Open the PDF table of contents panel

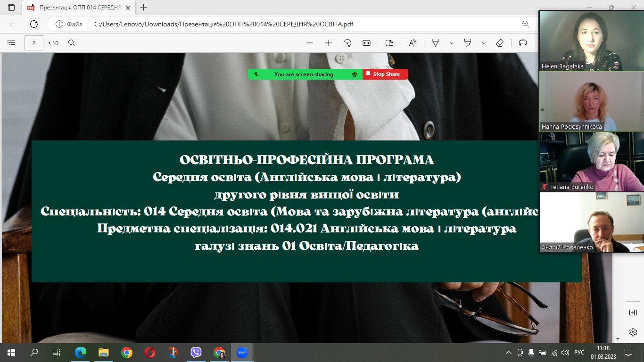[11, 43]
